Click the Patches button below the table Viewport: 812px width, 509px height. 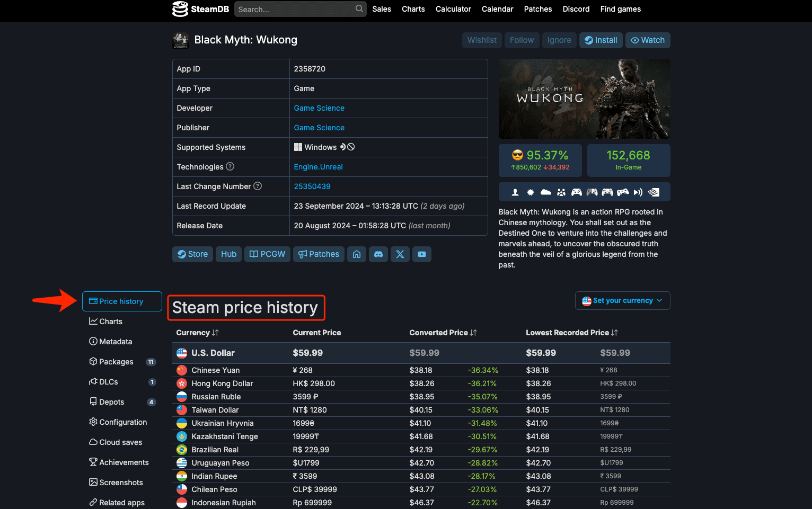(319, 254)
